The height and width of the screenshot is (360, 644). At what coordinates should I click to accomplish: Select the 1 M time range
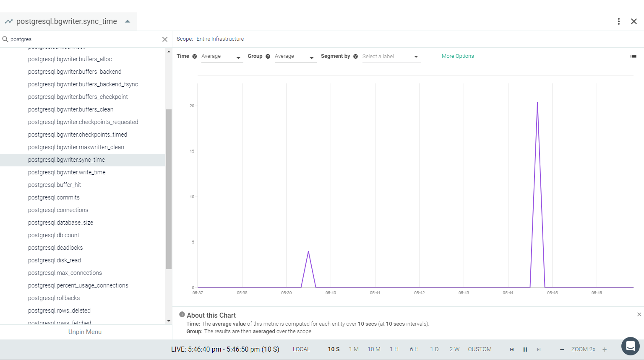(354, 350)
